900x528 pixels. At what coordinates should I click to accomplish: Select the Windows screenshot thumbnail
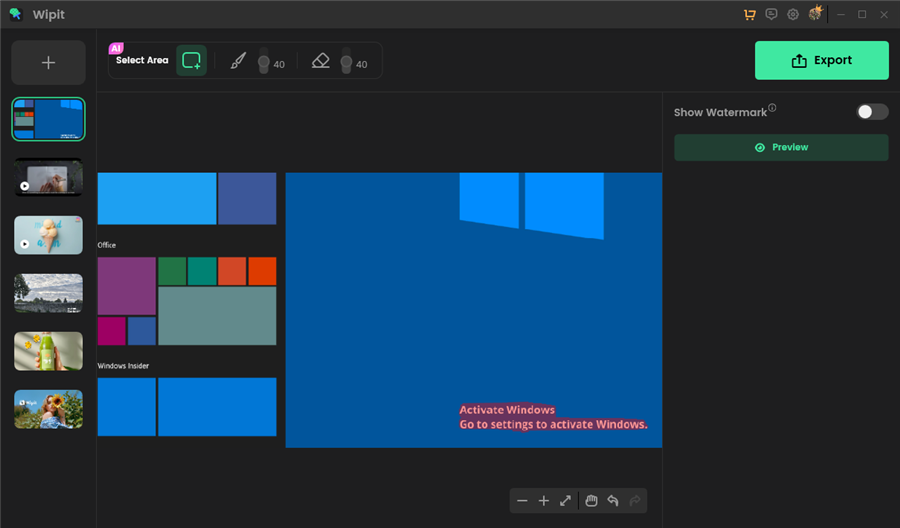click(x=48, y=119)
